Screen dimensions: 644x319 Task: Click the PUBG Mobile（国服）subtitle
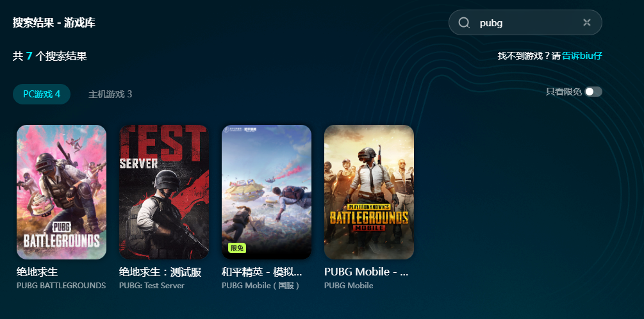(261, 285)
